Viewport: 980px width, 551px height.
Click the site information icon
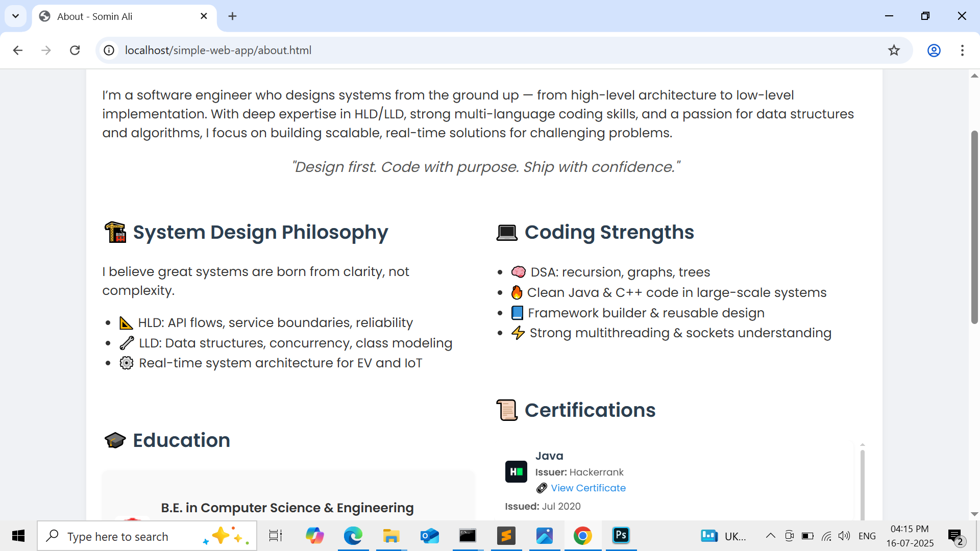tap(109, 50)
